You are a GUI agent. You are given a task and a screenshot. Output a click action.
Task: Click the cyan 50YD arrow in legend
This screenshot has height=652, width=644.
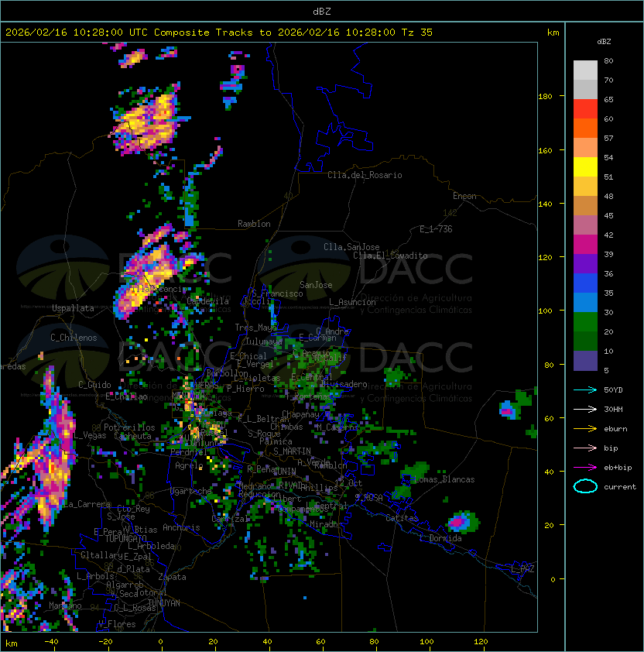585,390
